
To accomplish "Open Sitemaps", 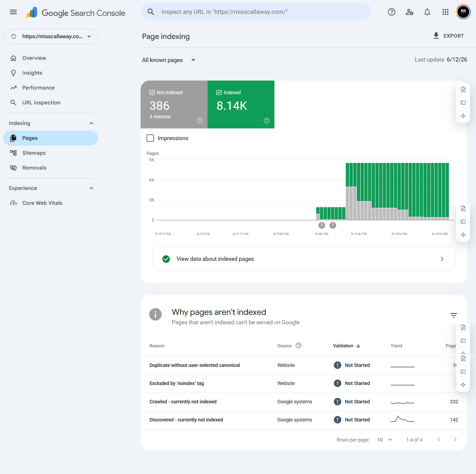I will 51,153.
